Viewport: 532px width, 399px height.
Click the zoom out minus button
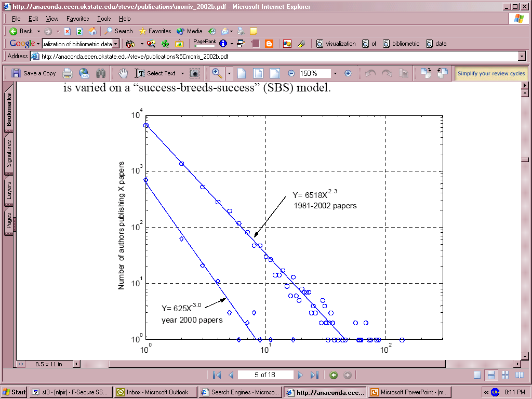pyautogui.click(x=291, y=73)
